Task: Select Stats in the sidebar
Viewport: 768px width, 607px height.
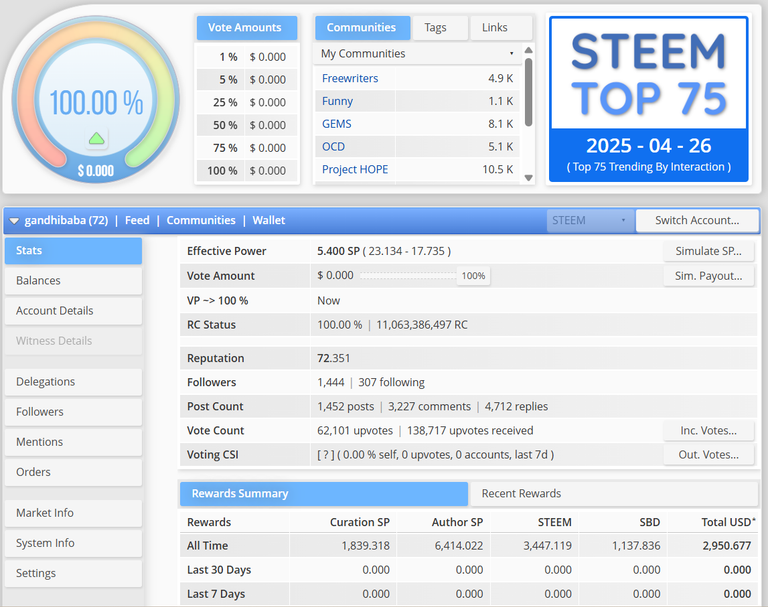Action: (73, 251)
